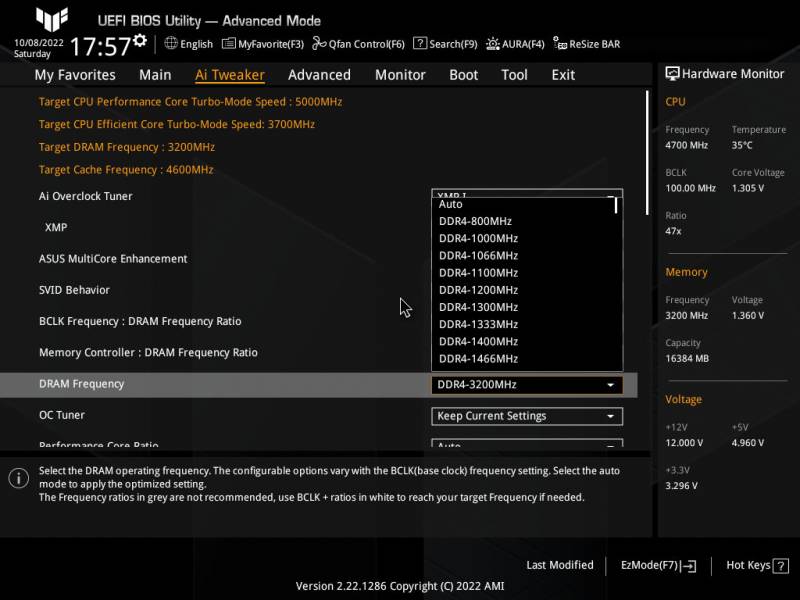The width and height of the screenshot is (800, 600).
Task: Switch to the Boot tab
Action: coord(463,75)
